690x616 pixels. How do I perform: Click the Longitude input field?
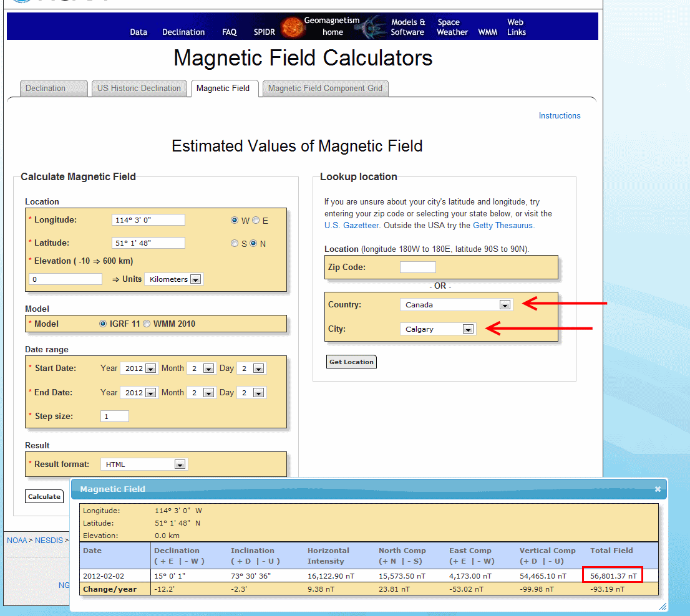(x=148, y=220)
